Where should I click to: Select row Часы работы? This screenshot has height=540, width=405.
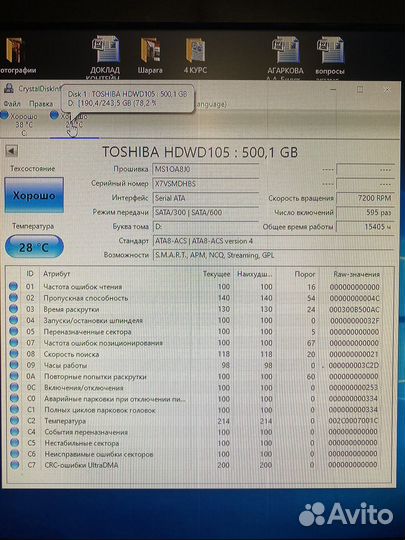(x=195, y=365)
